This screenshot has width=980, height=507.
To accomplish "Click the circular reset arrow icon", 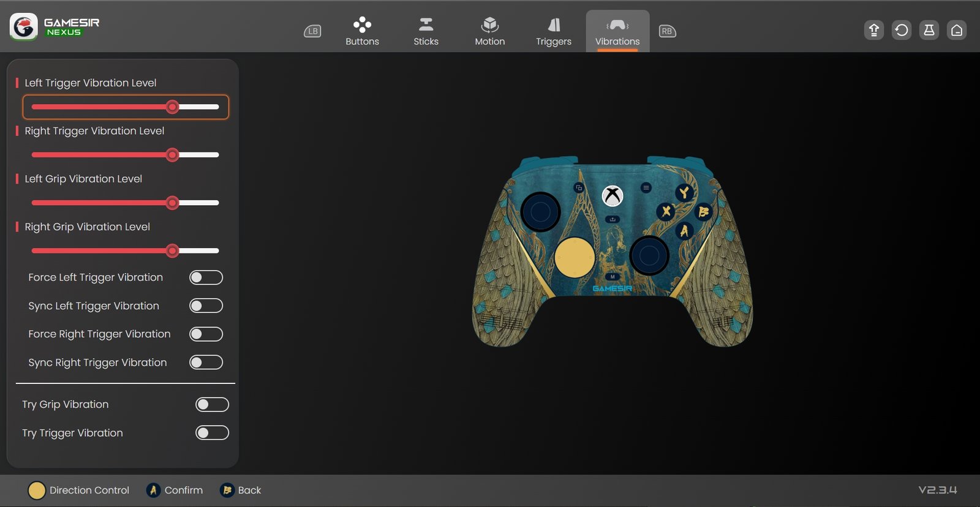I will [902, 30].
